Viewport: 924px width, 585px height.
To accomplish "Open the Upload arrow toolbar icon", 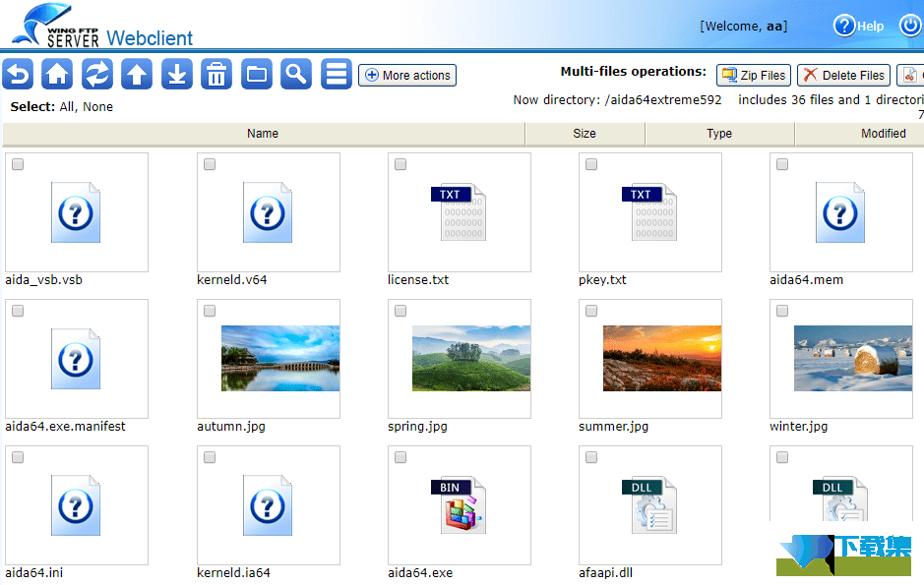I will pos(137,74).
